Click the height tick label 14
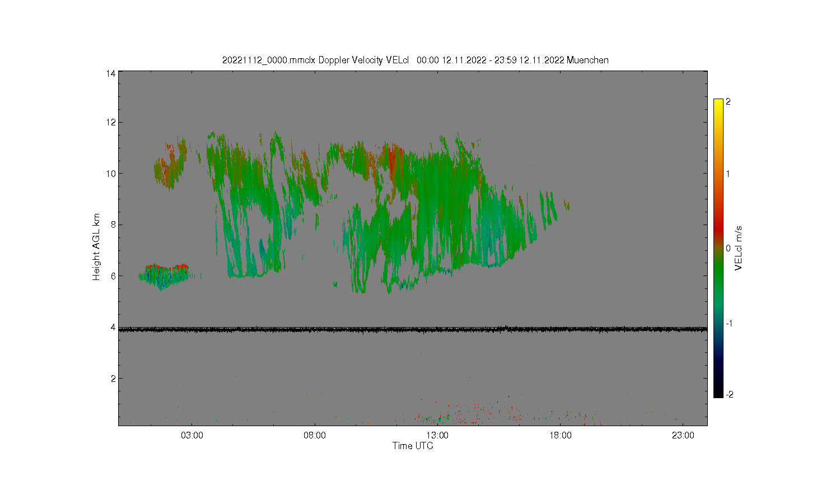The height and width of the screenshot is (504, 840). click(111, 73)
